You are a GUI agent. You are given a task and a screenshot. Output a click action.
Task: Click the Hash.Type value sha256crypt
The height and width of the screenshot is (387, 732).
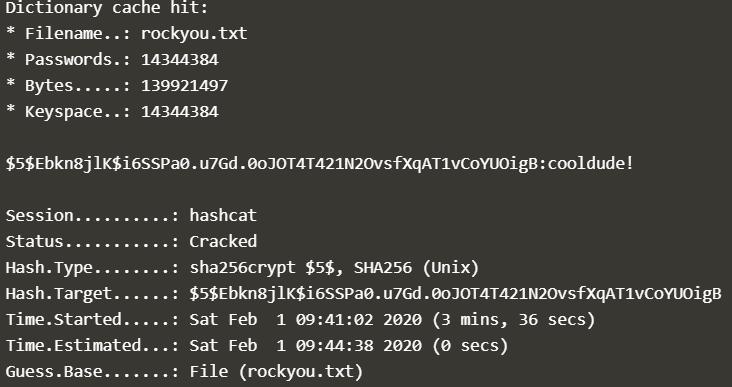(x=243, y=268)
